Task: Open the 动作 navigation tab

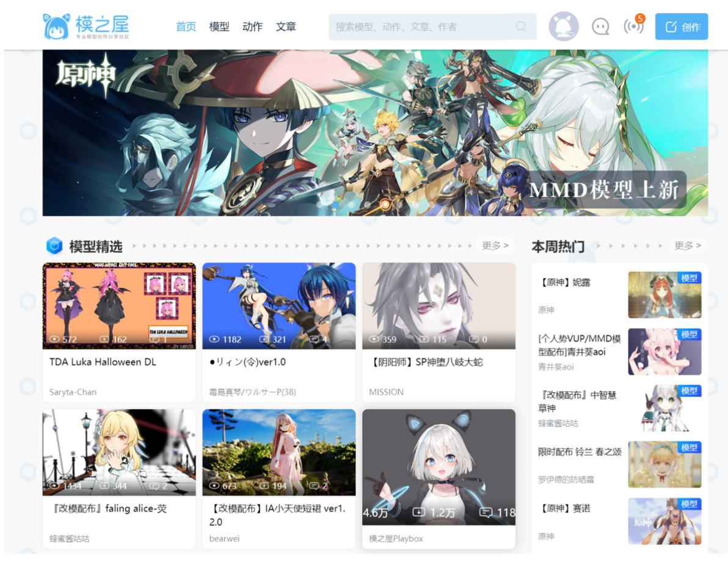Action: [253, 27]
